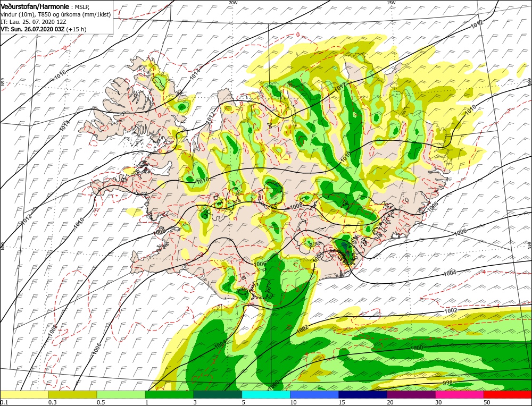The image size is (532, 406).
Task: Select the pink 30–50 legend swatch
Action: tap(460, 394)
